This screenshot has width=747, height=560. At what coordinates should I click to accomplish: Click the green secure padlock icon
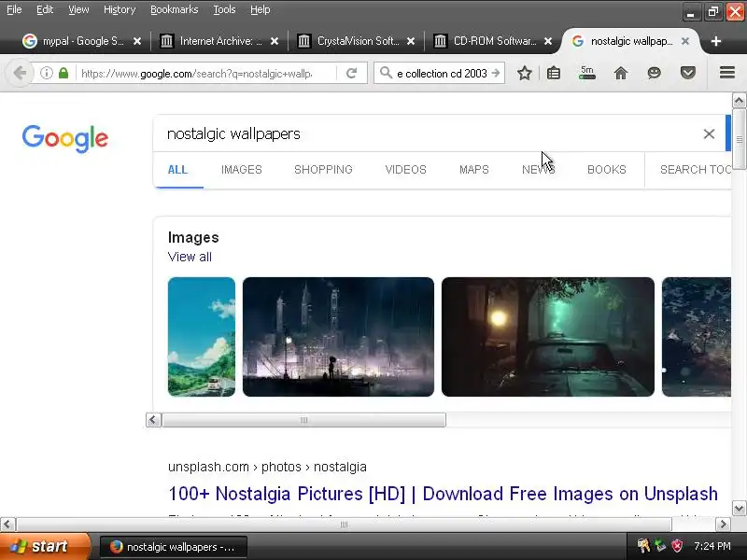63,74
